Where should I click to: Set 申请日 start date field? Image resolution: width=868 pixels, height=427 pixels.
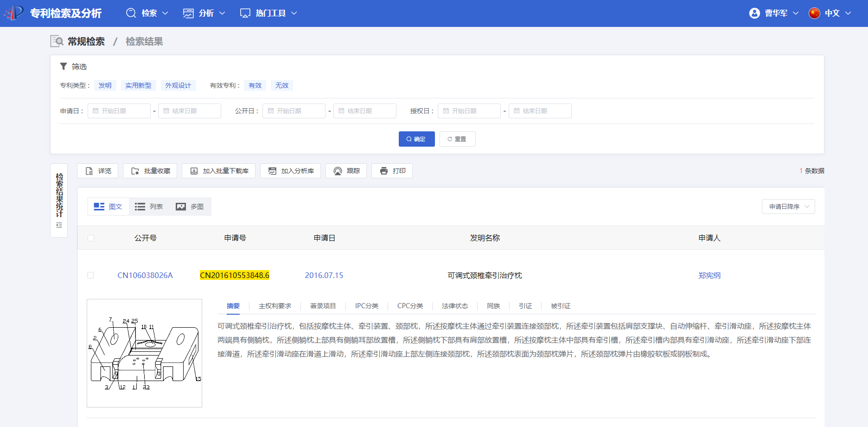119,111
